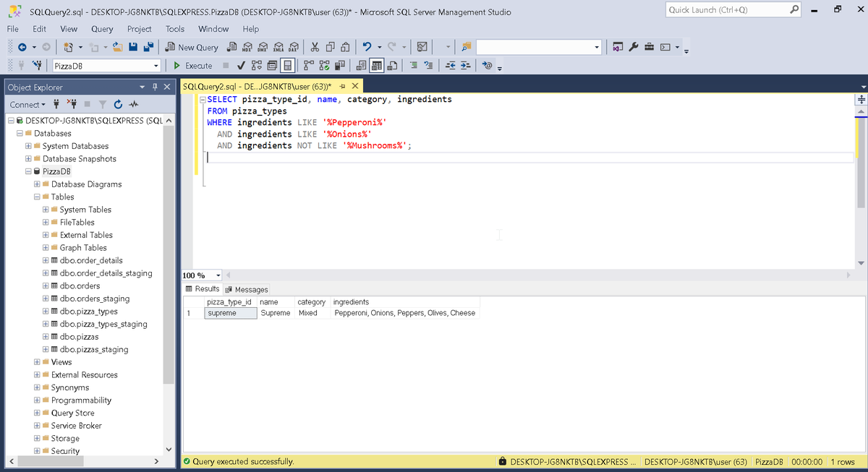The width and height of the screenshot is (868, 472).
Task: Toggle the Object Explorer pin (auto hide)
Action: click(156, 87)
